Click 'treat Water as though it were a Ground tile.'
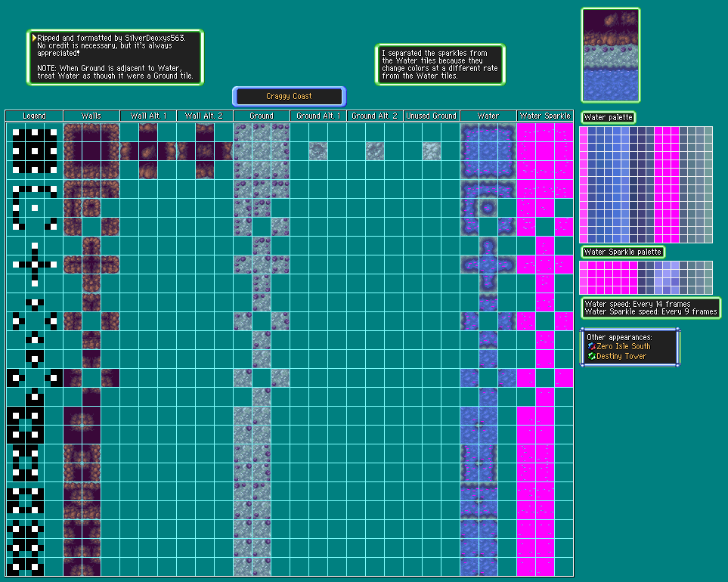Viewport: 728px width, 582px height. point(115,76)
